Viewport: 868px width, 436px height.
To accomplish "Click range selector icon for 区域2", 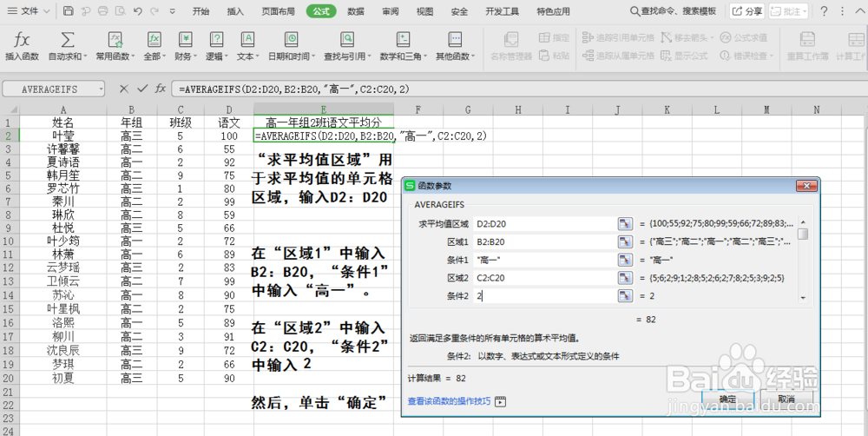I will [625, 278].
